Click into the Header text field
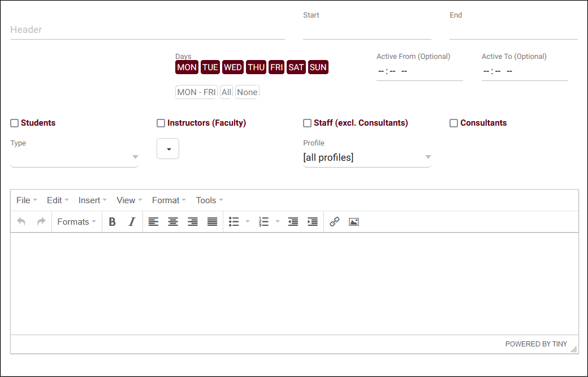Image resolution: width=588 pixels, height=377 pixels. point(147,29)
